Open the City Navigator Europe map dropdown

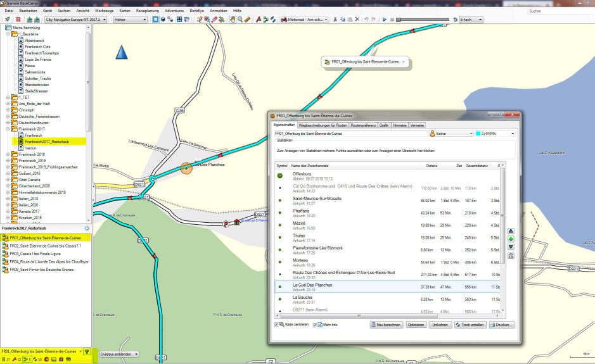click(75, 20)
